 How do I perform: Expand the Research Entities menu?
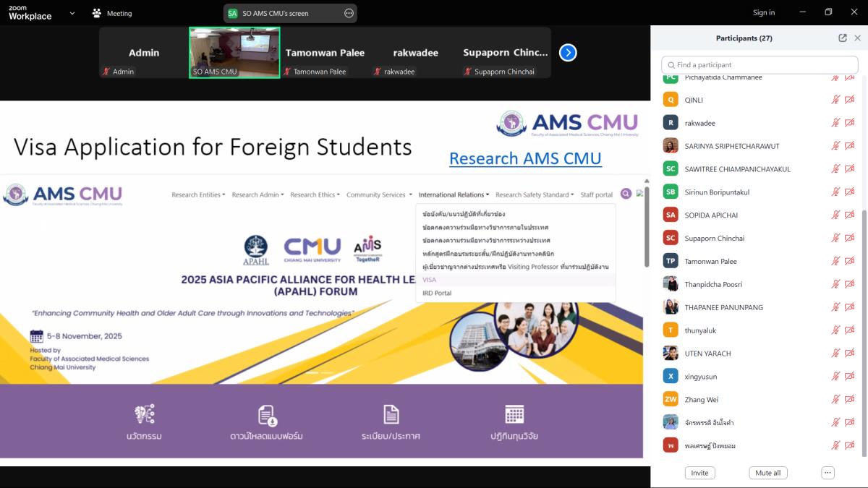click(198, 194)
